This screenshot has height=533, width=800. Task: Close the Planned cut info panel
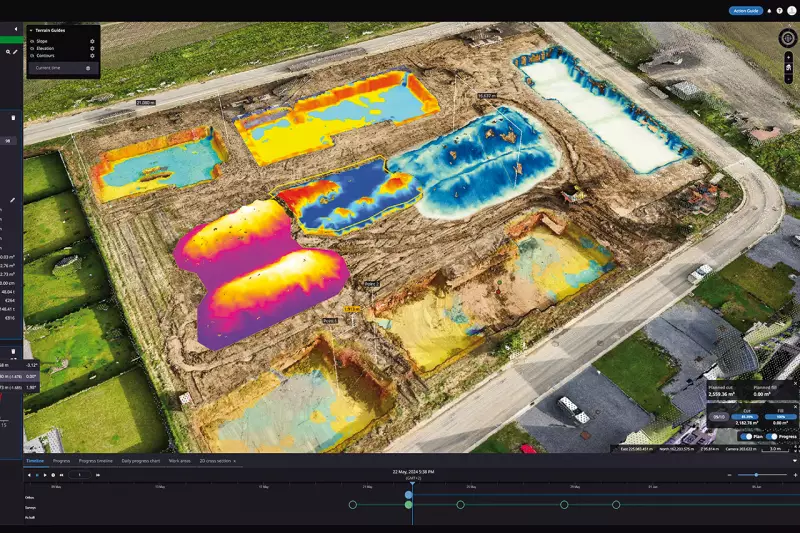pyautogui.click(x=795, y=384)
